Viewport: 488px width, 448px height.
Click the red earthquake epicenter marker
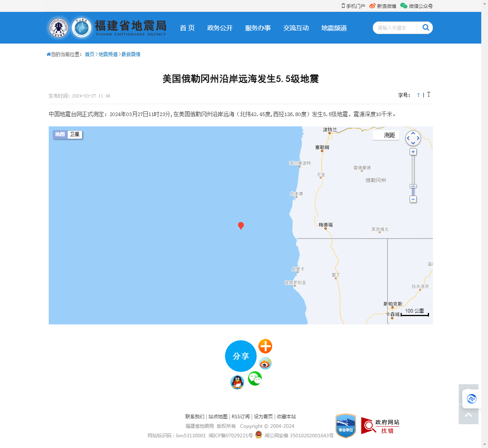[x=240, y=225]
